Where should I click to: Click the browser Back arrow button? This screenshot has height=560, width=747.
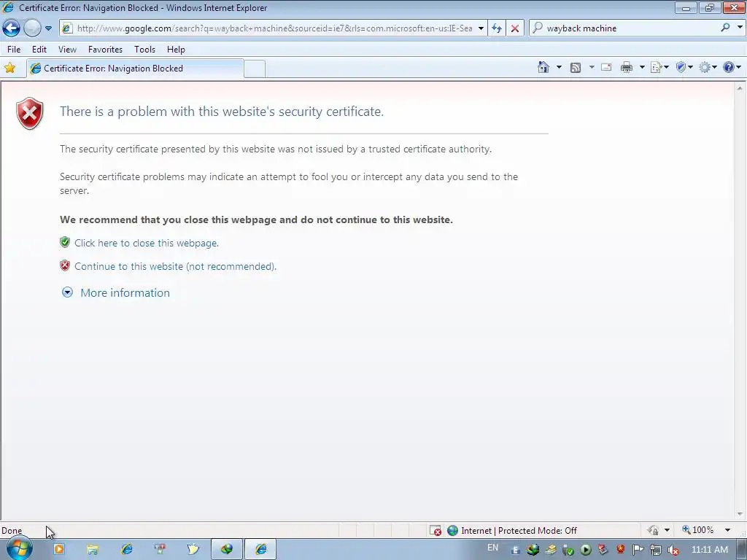[12, 28]
